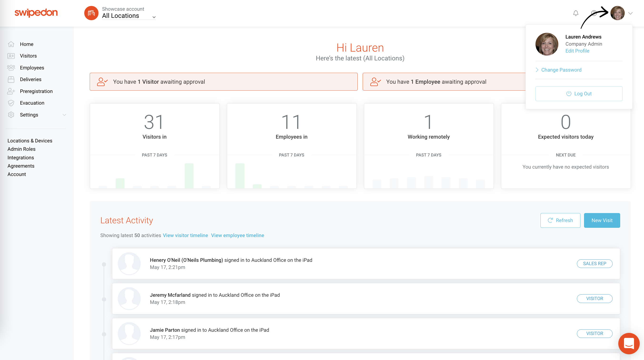Click the orange building location icon
Viewport: 644px width, 360px height.
pos(91,13)
